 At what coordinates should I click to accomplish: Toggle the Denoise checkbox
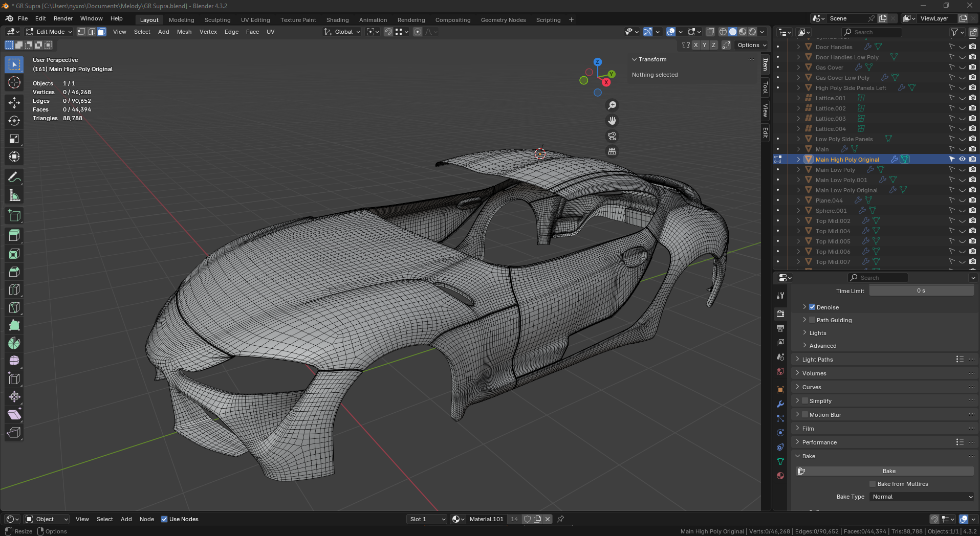click(812, 307)
